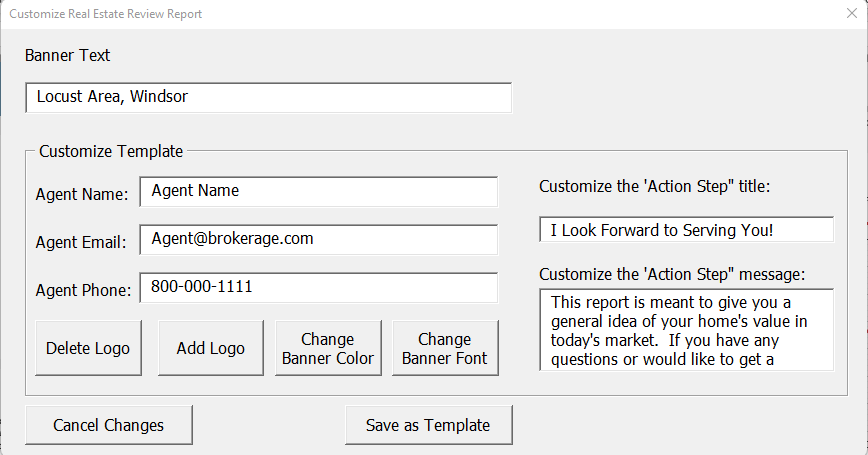Screen dimensions: 868x455
Task: Click the Save as Template button
Action: click(x=428, y=425)
